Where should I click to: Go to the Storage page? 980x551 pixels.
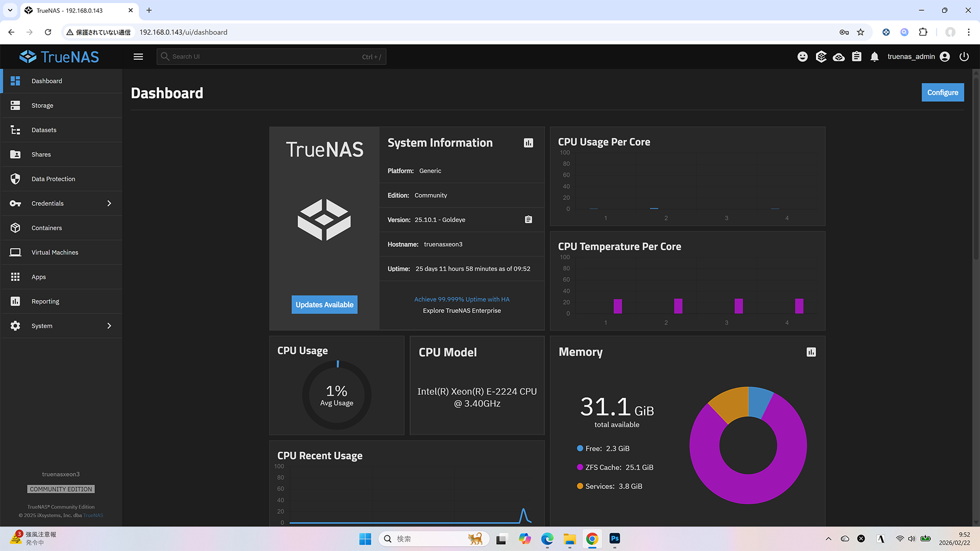tap(42, 106)
